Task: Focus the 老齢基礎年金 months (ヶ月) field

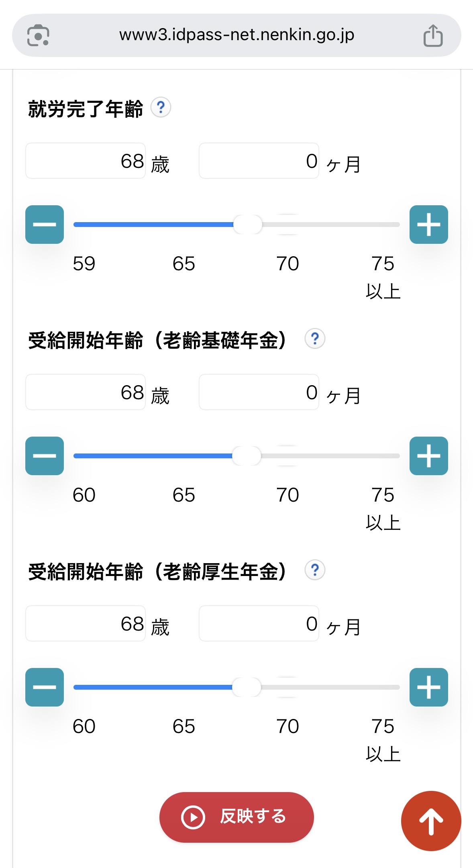Action: [x=259, y=392]
